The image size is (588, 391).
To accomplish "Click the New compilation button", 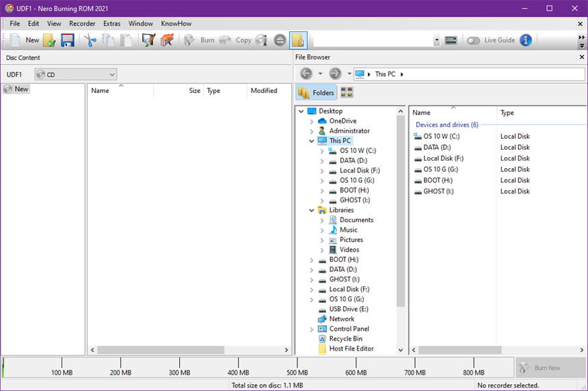I will (24, 40).
